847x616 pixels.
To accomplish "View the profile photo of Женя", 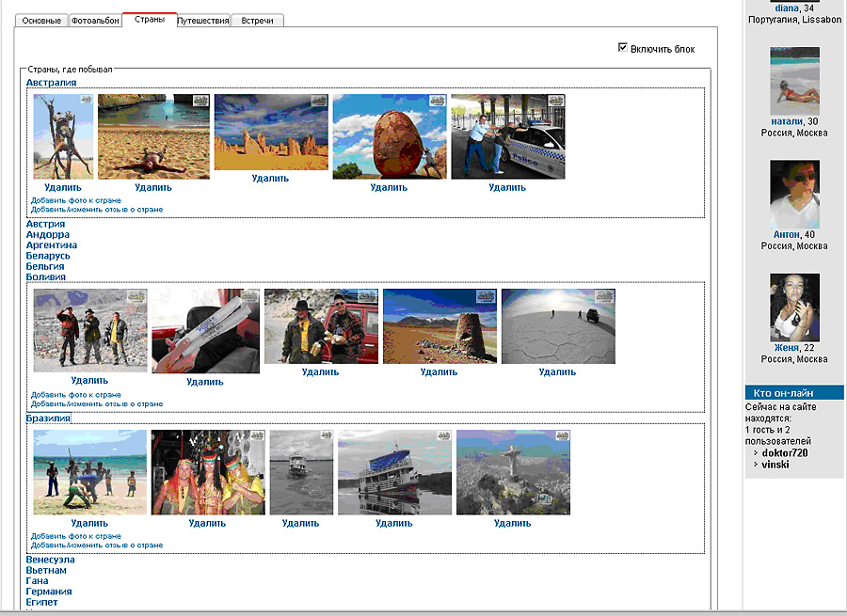I will (794, 308).
